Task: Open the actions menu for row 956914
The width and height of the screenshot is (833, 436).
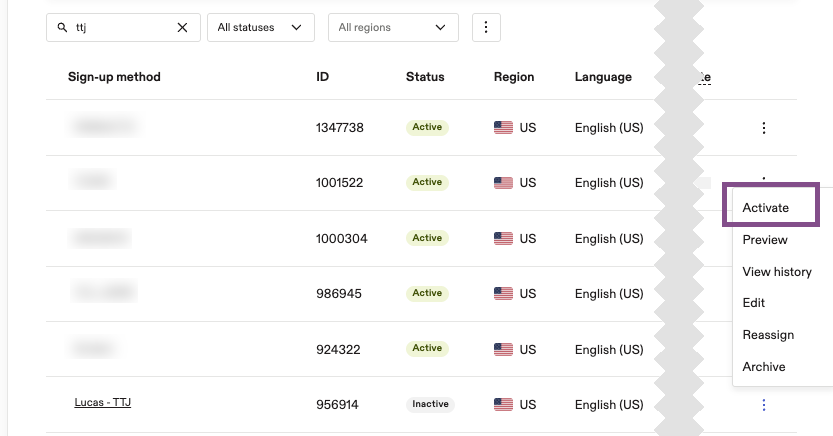Action: pos(763,405)
